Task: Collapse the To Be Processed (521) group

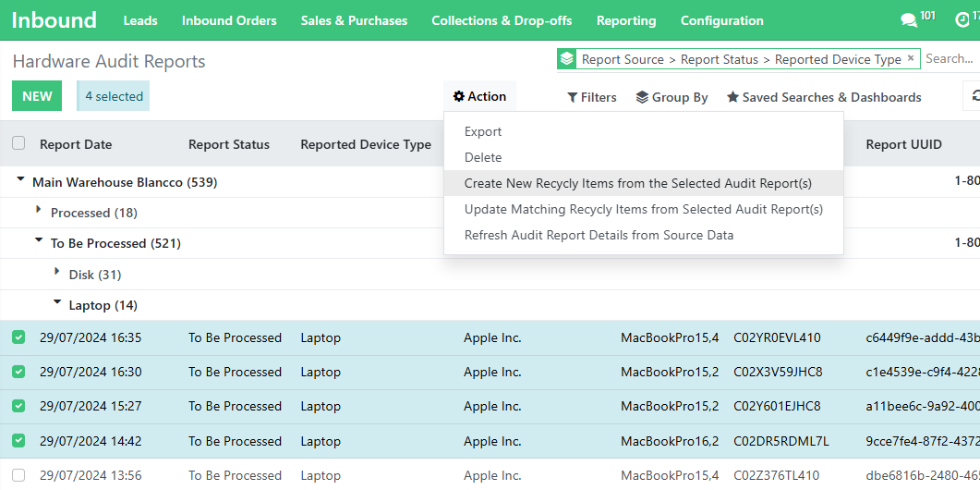Action: click(x=39, y=240)
